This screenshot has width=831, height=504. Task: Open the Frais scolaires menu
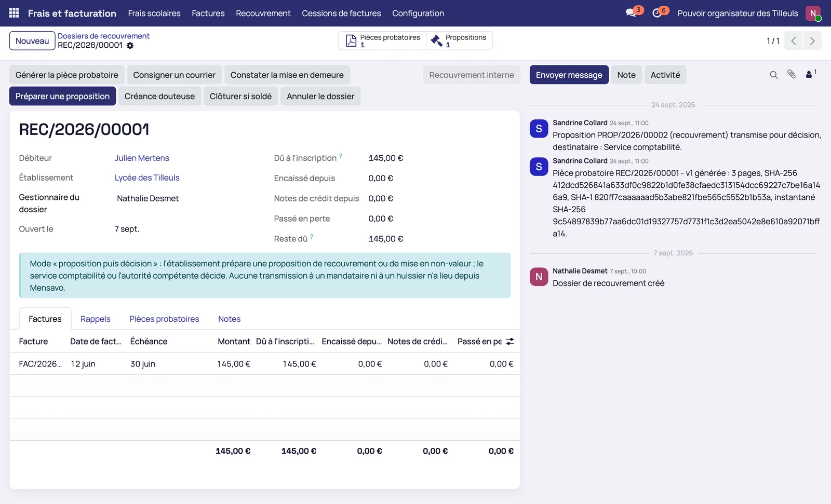(154, 13)
